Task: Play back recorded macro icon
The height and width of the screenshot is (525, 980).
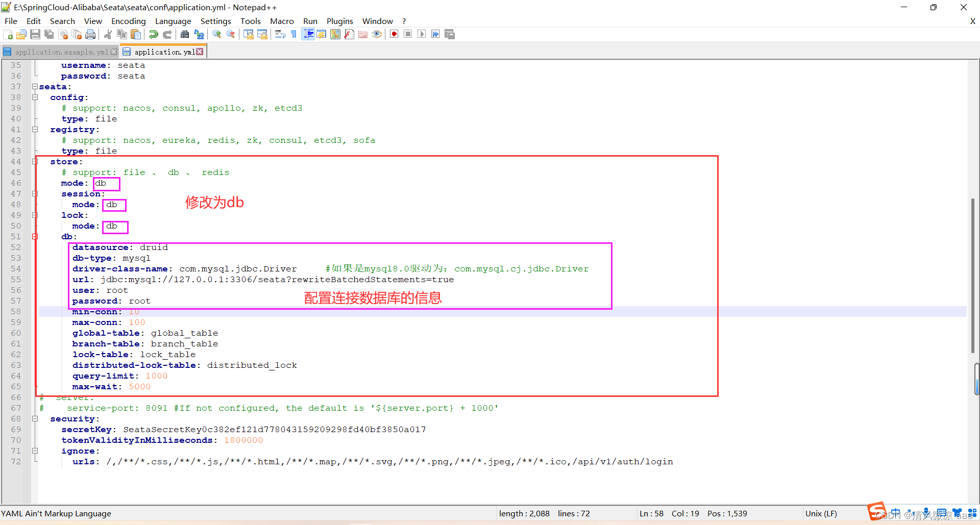Action: point(422,34)
